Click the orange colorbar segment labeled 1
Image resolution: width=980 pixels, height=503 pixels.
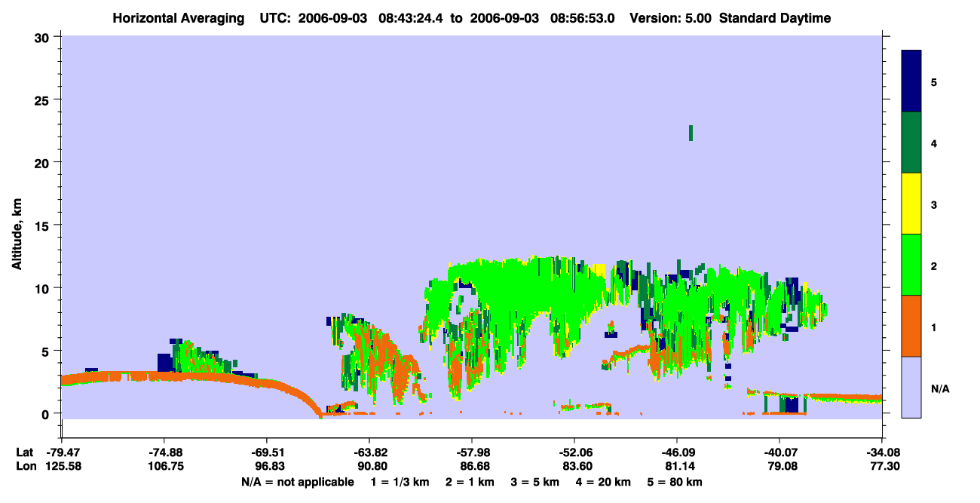pyautogui.click(x=911, y=326)
